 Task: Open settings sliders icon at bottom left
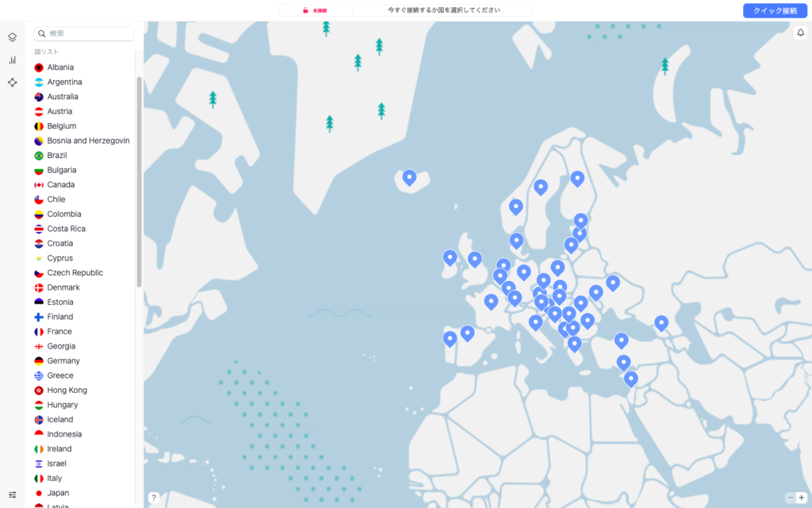point(13,495)
